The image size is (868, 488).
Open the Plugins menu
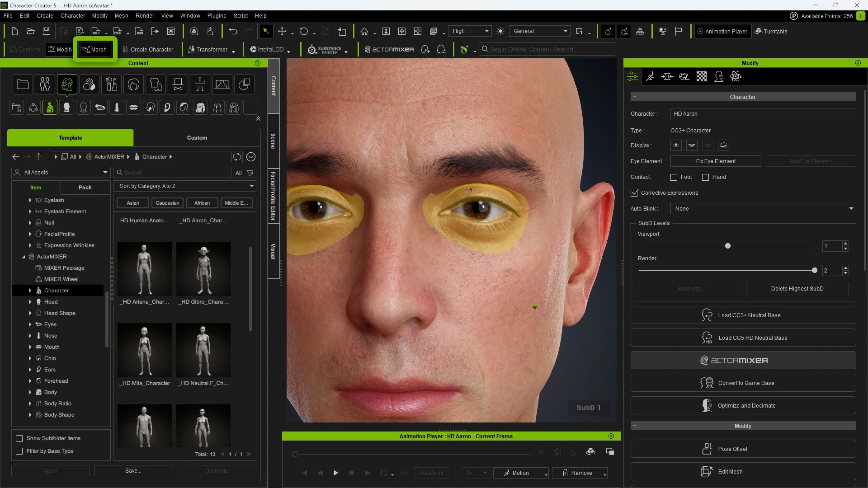coord(217,15)
